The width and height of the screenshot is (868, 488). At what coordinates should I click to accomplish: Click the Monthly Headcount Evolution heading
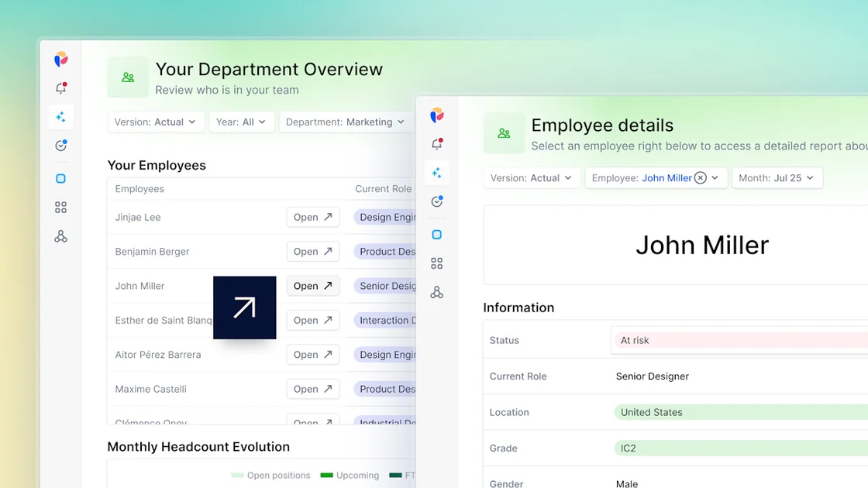click(x=198, y=446)
